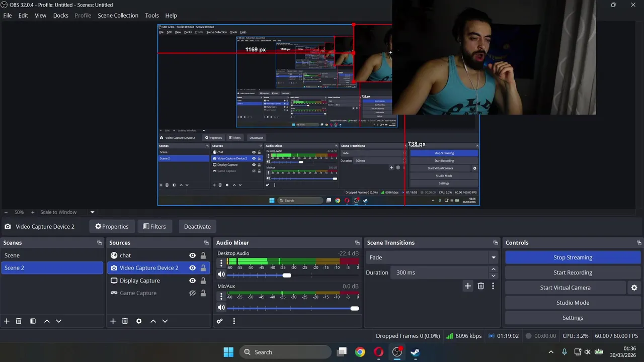The height and width of the screenshot is (362, 644).
Task: Show the Game Capture source eye icon
Action: click(192, 293)
